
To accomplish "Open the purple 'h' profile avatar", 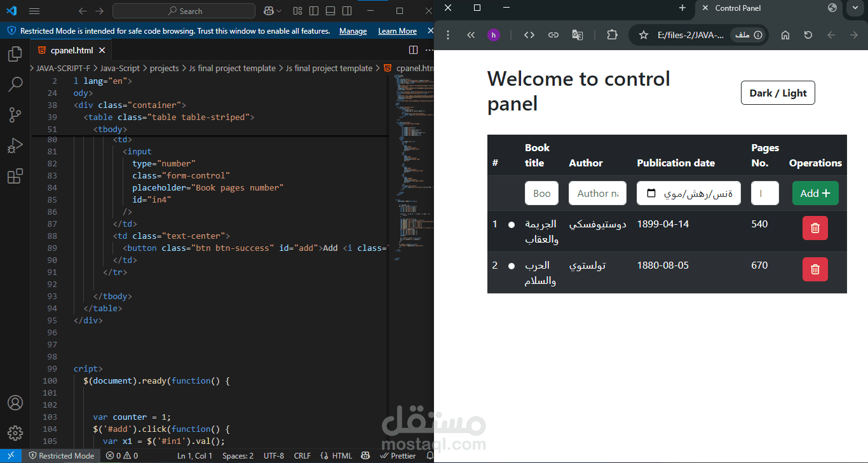I will pos(494,35).
